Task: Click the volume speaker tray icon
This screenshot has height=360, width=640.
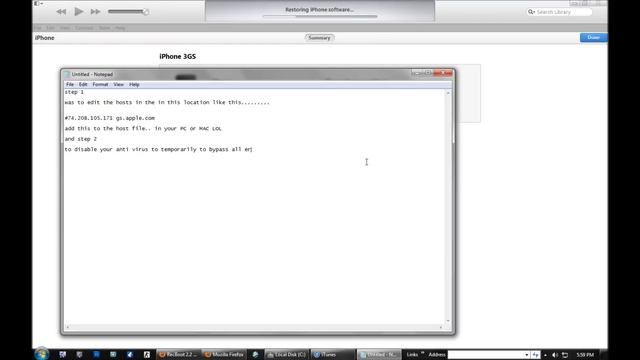Action: tap(555, 355)
